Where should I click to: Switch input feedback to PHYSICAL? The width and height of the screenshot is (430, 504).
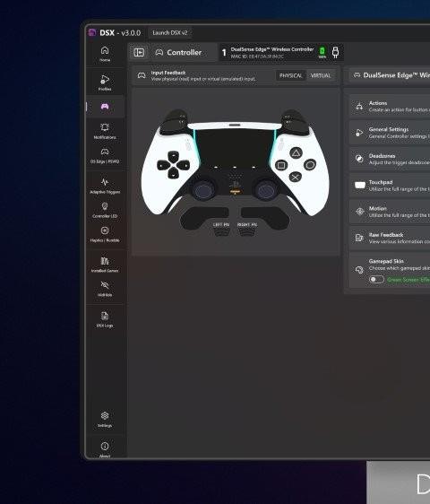pos(290,76)
